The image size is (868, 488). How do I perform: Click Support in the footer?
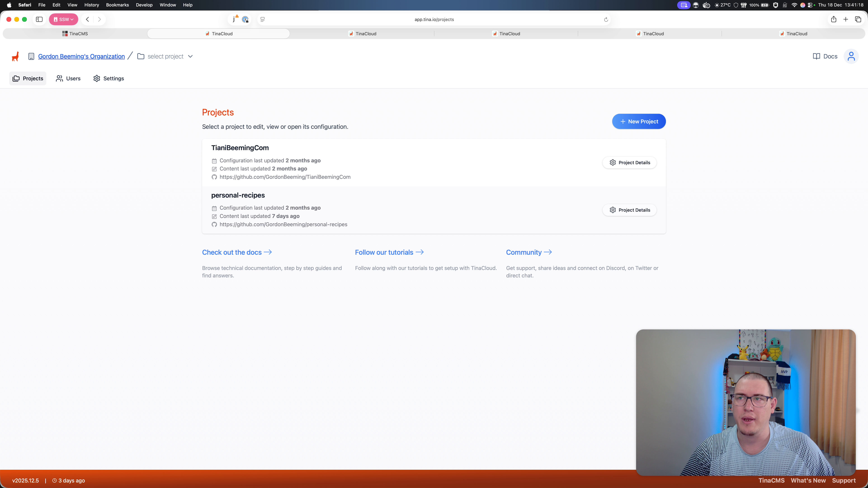pyautogui.click(x=844, y=481)
